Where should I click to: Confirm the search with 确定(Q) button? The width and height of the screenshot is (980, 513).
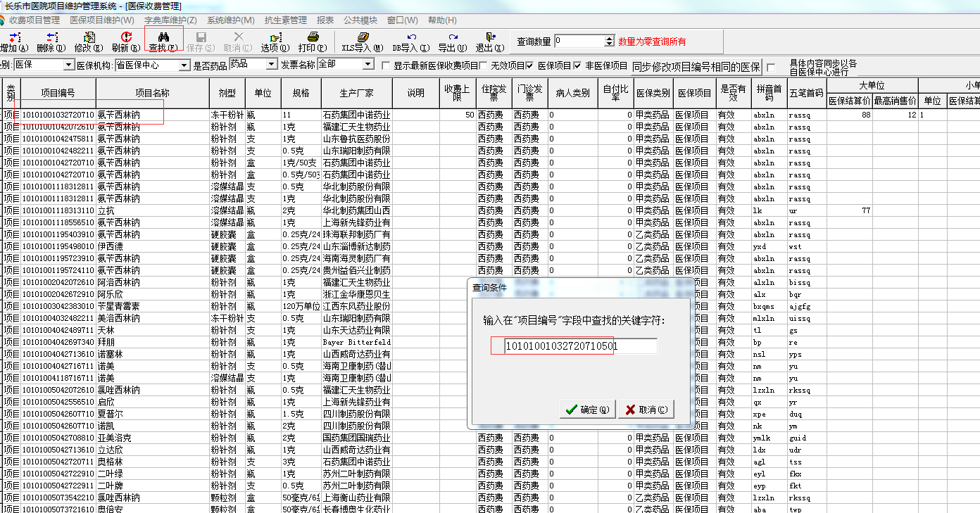pos(587,410)
